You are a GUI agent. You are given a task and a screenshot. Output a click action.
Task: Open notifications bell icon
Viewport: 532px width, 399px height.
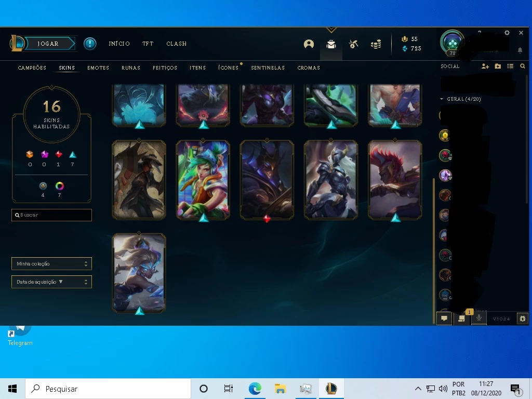(520, 50)
